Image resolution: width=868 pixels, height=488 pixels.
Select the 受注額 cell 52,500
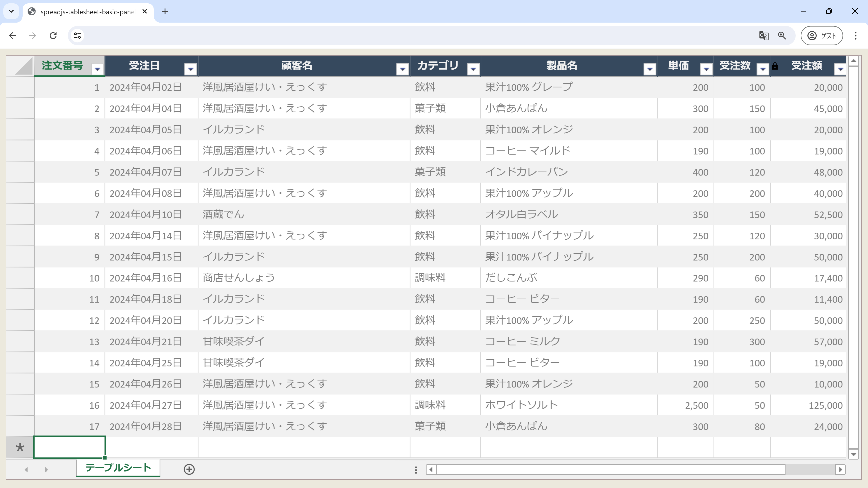808,215
